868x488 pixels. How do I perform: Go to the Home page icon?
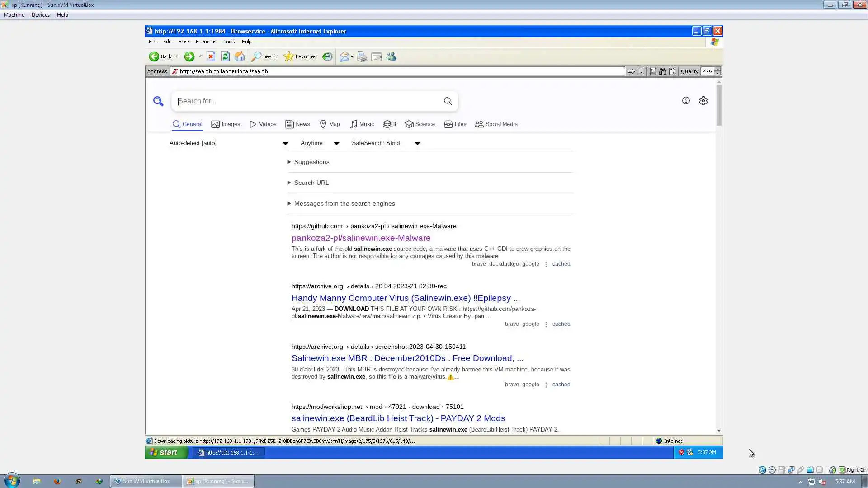(240, 56)
